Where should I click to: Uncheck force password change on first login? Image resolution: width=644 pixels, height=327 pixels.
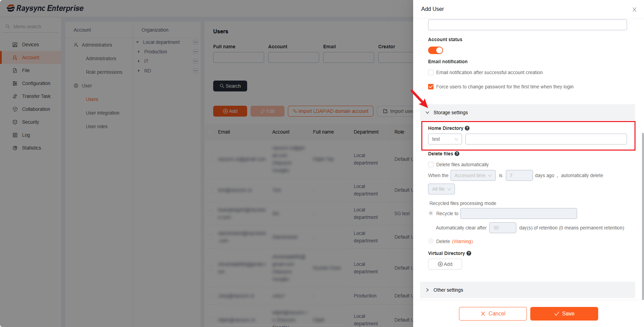tap(431, 87)
